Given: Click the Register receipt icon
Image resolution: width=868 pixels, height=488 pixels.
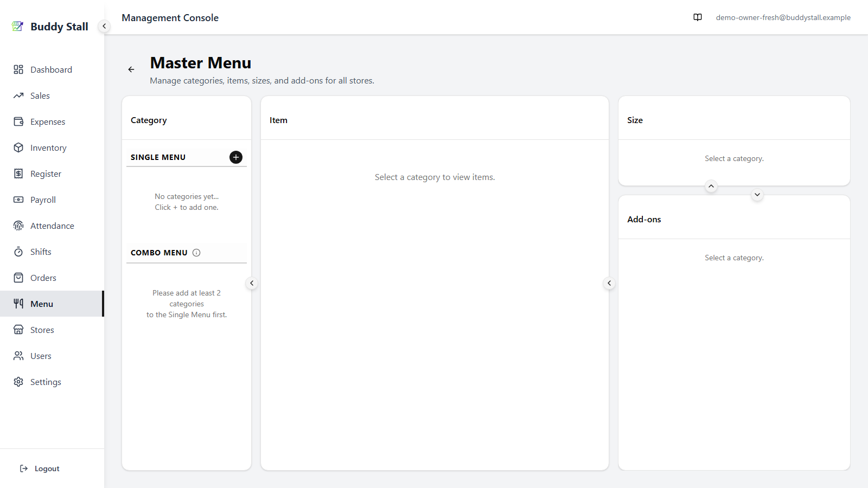Looking at the screenshot, I should (x=18, y=174).
